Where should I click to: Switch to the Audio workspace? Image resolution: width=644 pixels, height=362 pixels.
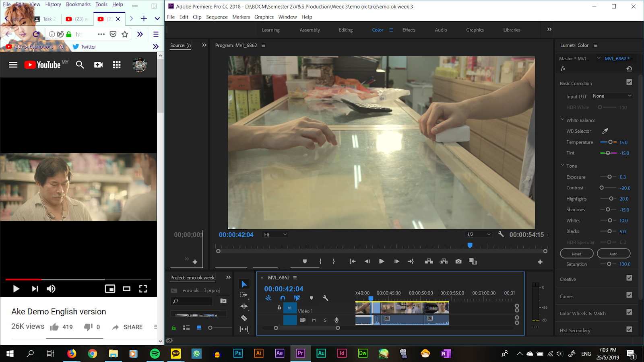[x=441, y=30]
